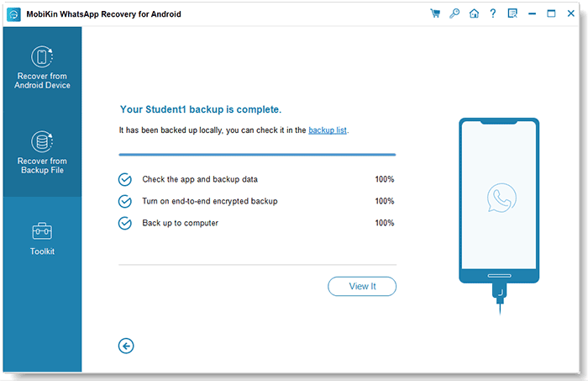Click the window title 'MobiKin WhatsApp Recovery for Android'
Viewport: 588px width, 381px height.
click(x=103, y=14)
